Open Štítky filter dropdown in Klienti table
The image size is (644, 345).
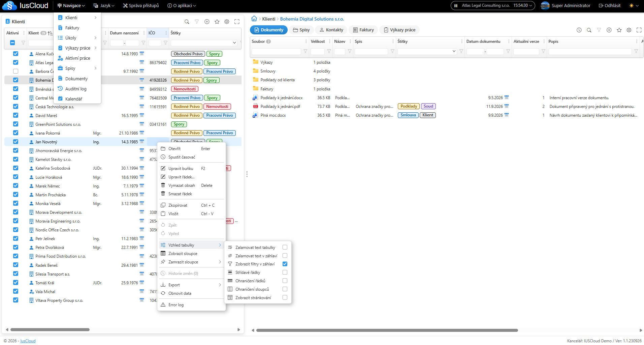(x=234, y=43)
